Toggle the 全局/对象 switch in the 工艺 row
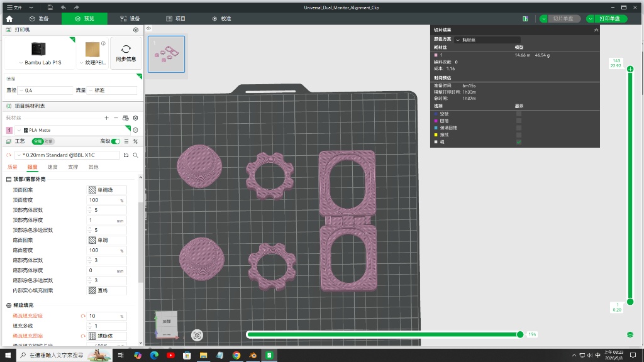644x362 pixels. click(43, 141)
